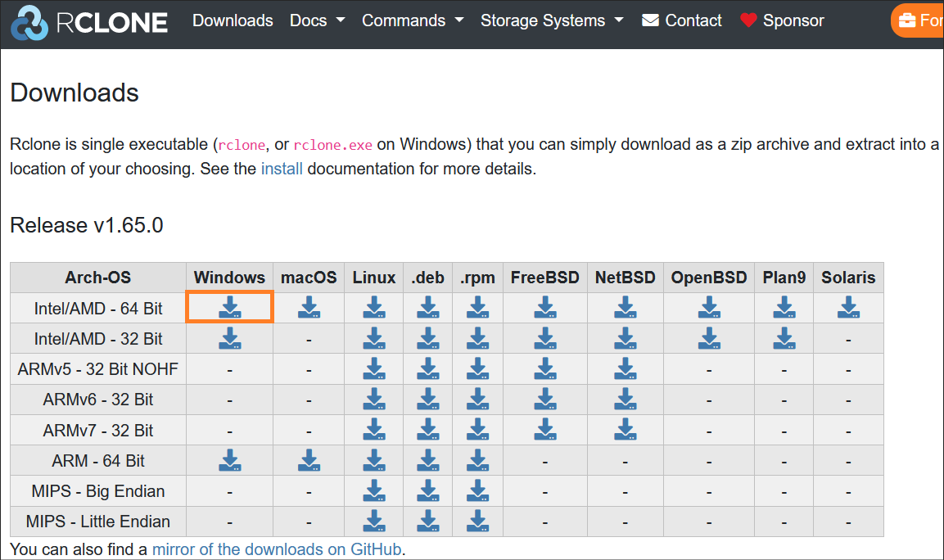Click the MIPS - Big Endian row label
This screenshot has width=944, height=560.
tap(98, 491)
